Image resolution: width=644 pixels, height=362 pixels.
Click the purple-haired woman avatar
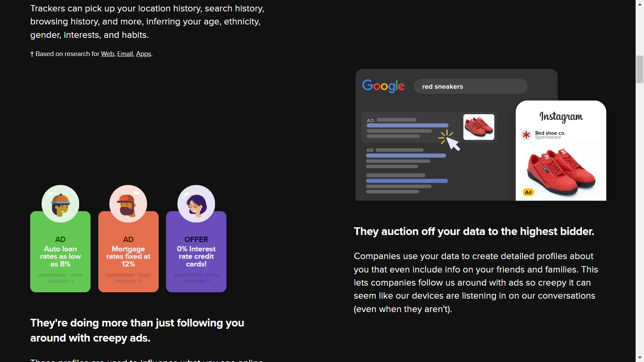click(x=196, y=204)
